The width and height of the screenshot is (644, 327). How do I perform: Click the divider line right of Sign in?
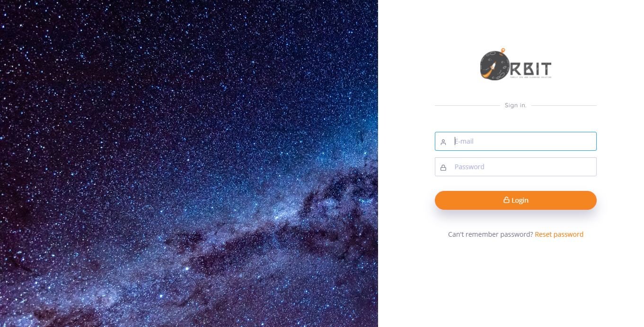click(x=564, y=105)
